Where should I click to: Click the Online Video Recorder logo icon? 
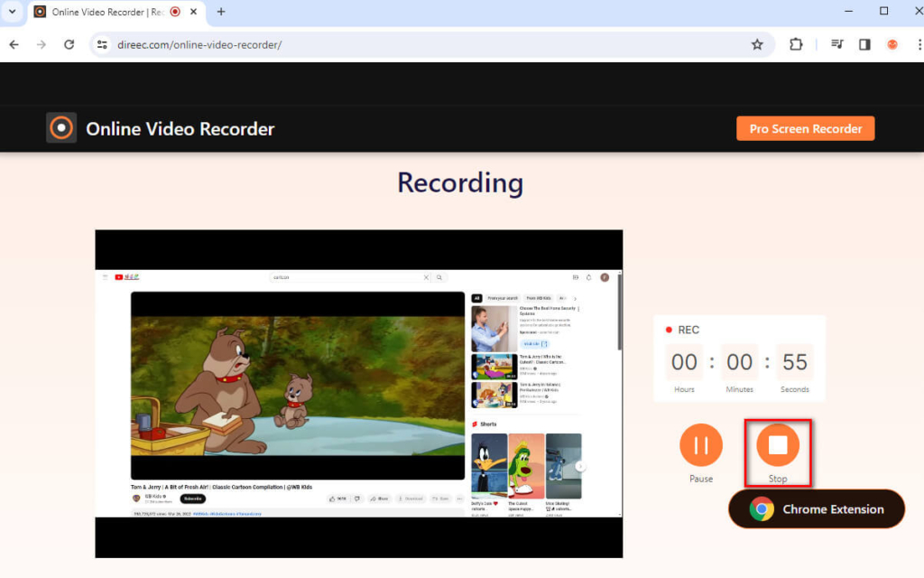click(x=61, y=128)
